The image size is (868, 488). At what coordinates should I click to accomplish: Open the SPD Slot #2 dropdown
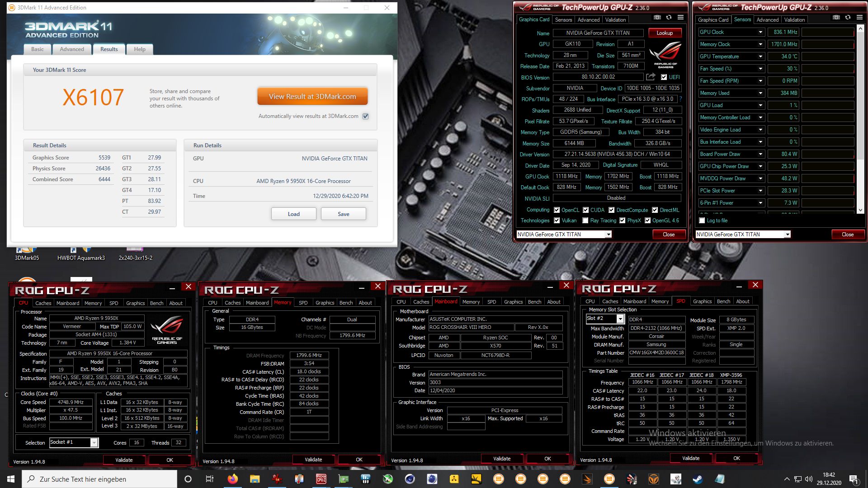coord(620,319)
